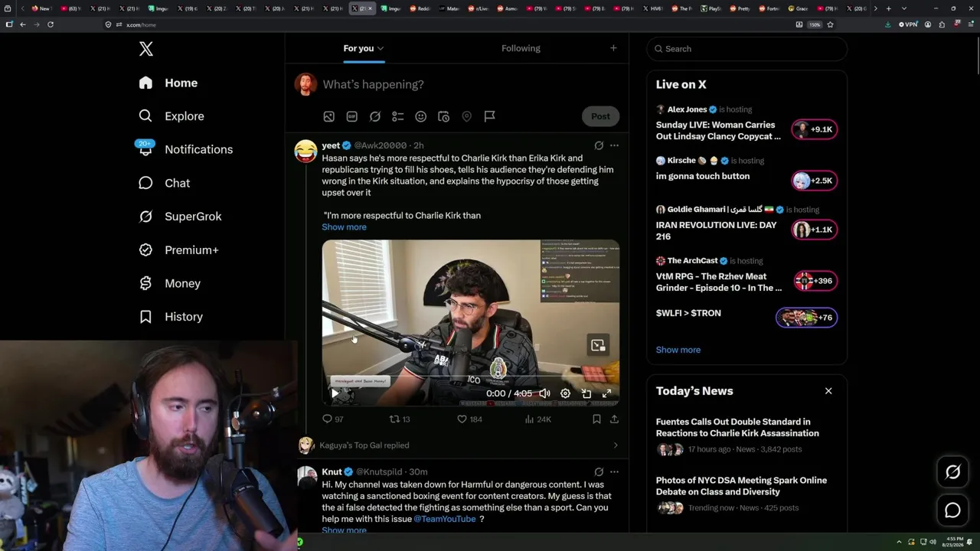Click the browser back arrow

(x=23, y=24)
